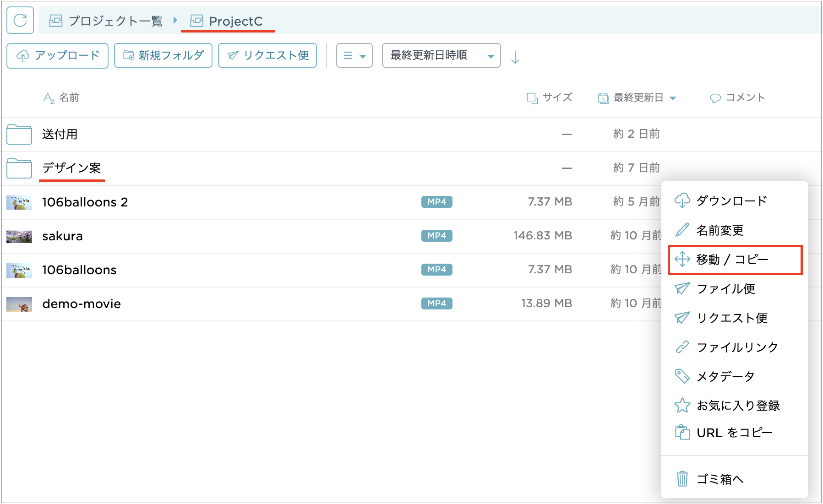The image size is (823, 504).
Task: Expand the 最終更新日時順 sort dropdown
Action: 441,56
